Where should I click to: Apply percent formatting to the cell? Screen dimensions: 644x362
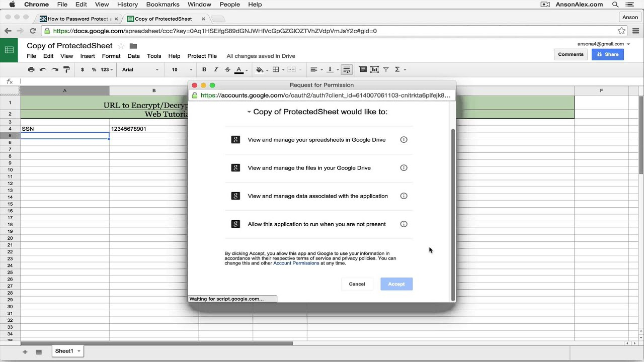pyautogui.click(x=94, y=69)
